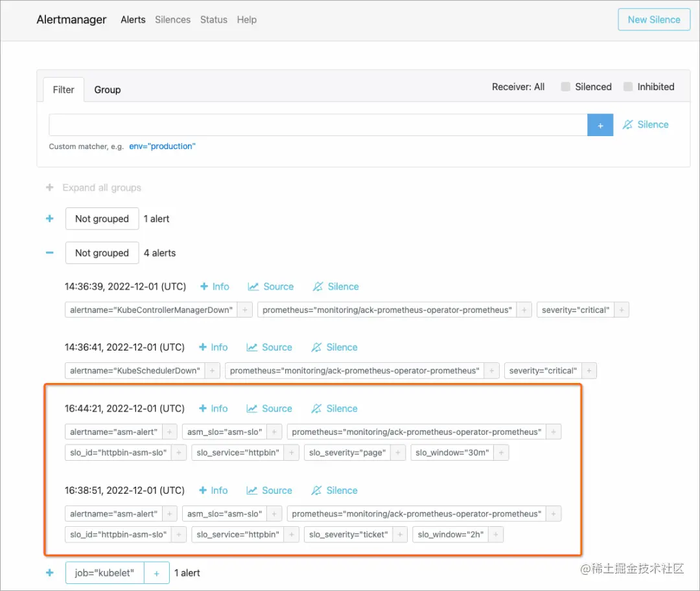Click the Not grouped label with 1 alert
700x591 pixels.
(x=102, y=219)
